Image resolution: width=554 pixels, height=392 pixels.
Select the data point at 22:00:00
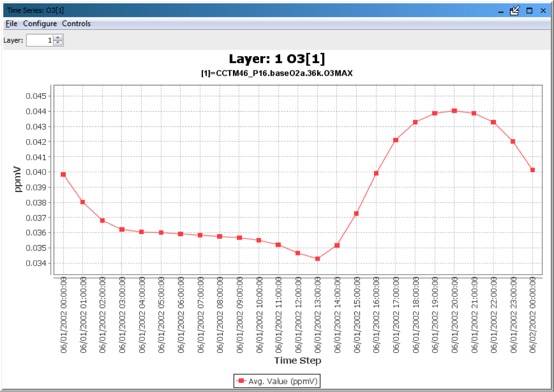tap(494, 122)
